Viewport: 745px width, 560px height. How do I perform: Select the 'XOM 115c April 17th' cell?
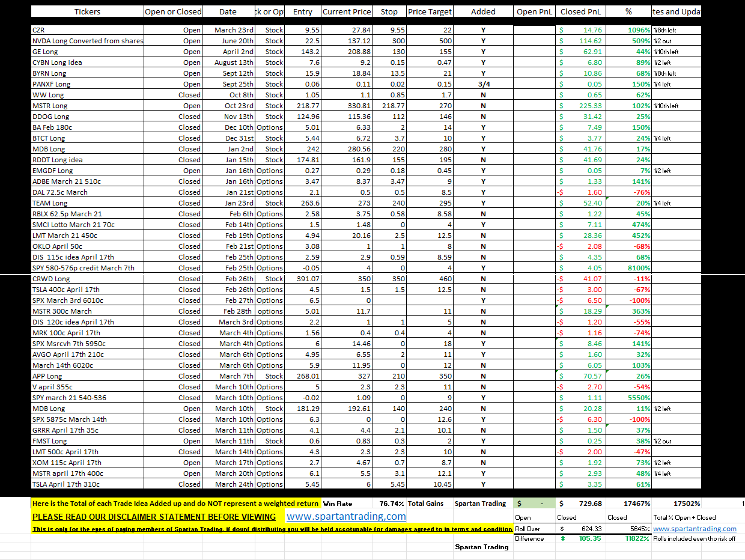[88, 463]
